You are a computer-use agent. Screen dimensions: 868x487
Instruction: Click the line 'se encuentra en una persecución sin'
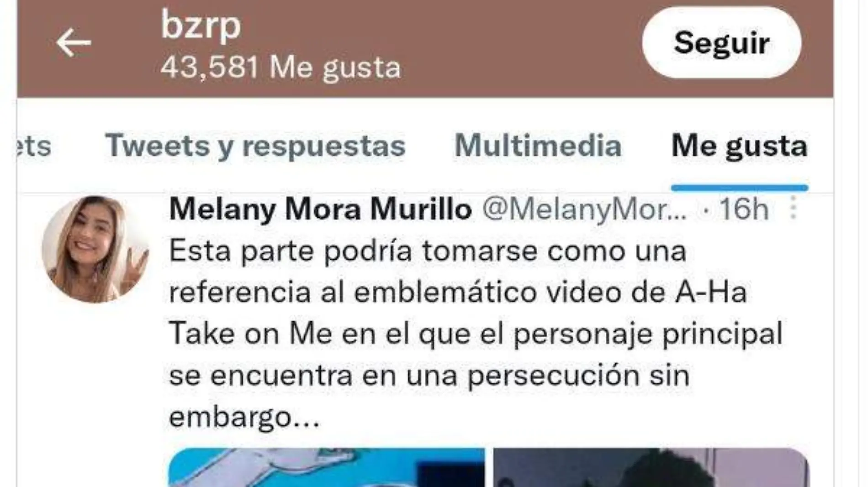pyautogui.click(x=429, y=376)
